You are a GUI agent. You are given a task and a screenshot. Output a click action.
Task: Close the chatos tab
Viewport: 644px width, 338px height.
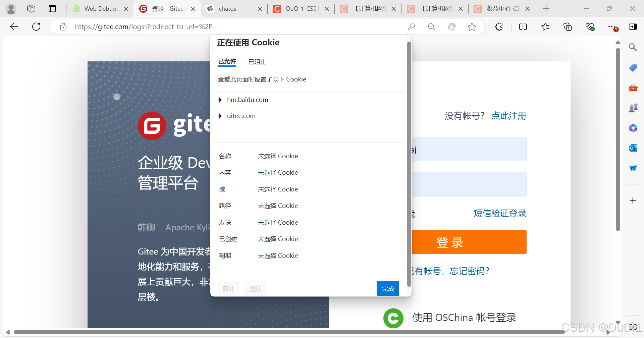[x=260, y=9]
